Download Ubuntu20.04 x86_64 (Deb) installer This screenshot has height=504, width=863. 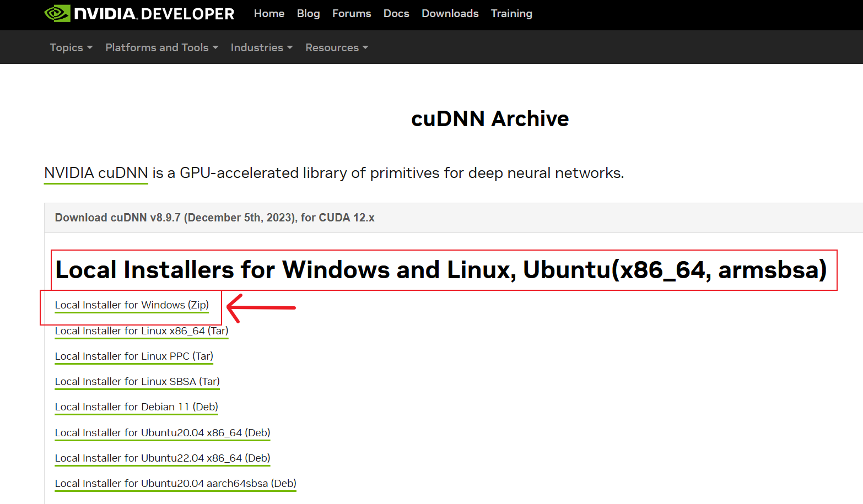(163, 433)
